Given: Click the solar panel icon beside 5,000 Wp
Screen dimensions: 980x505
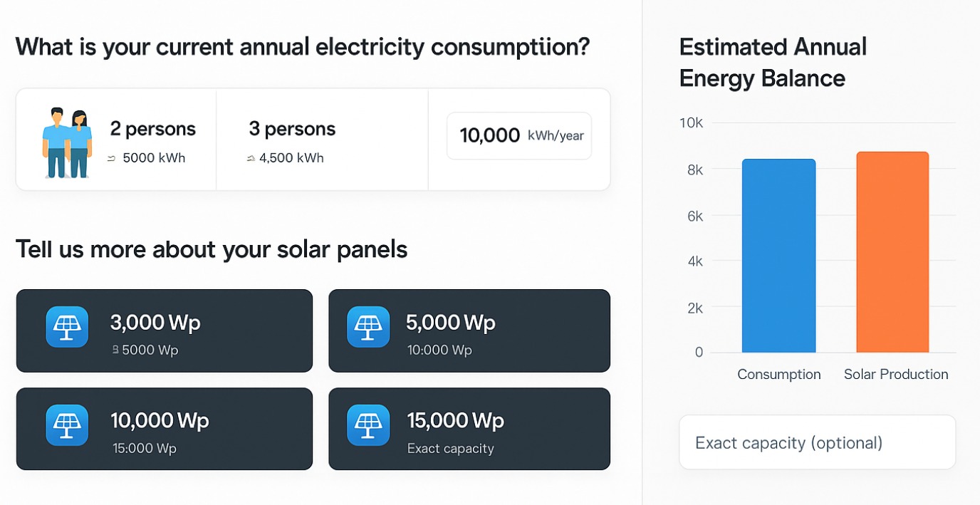Looking at the screenshot, I should pos(368,327).
